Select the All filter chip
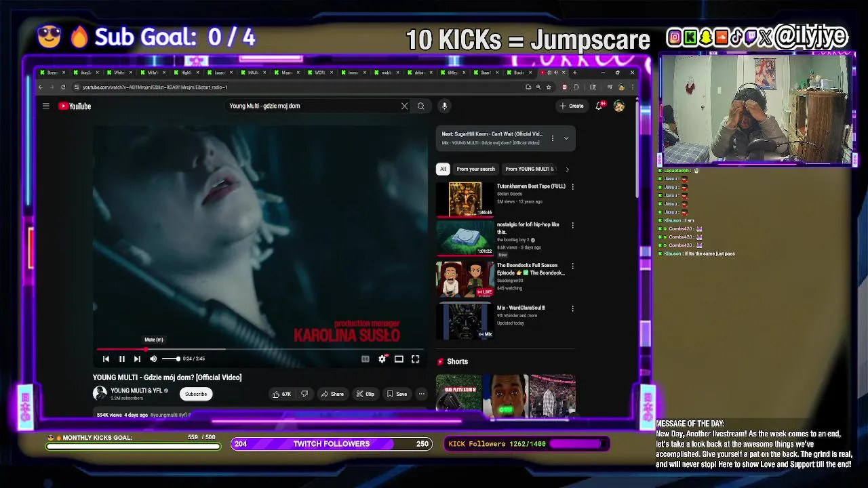868x488 pixels. 443,169
